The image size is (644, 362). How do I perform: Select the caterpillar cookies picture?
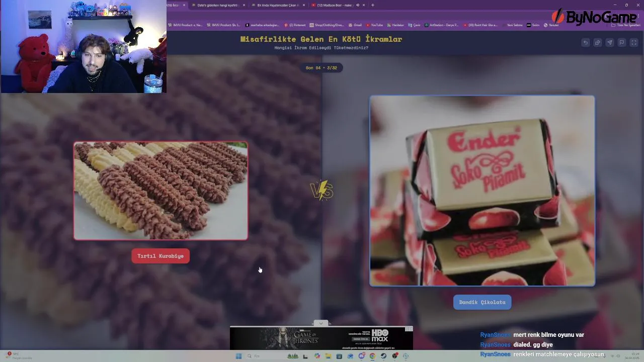[160, 191]
